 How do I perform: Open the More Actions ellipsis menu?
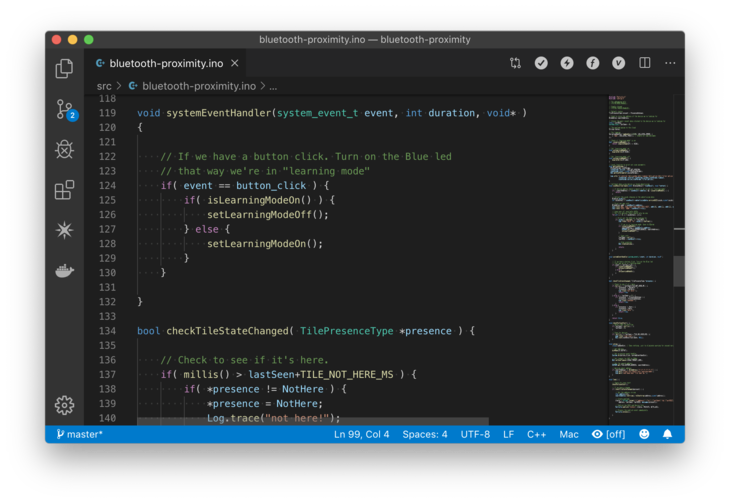(670, 63)
